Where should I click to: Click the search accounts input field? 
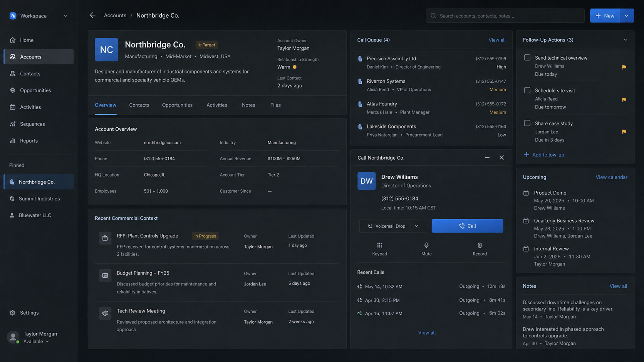(x=505, y=16)
